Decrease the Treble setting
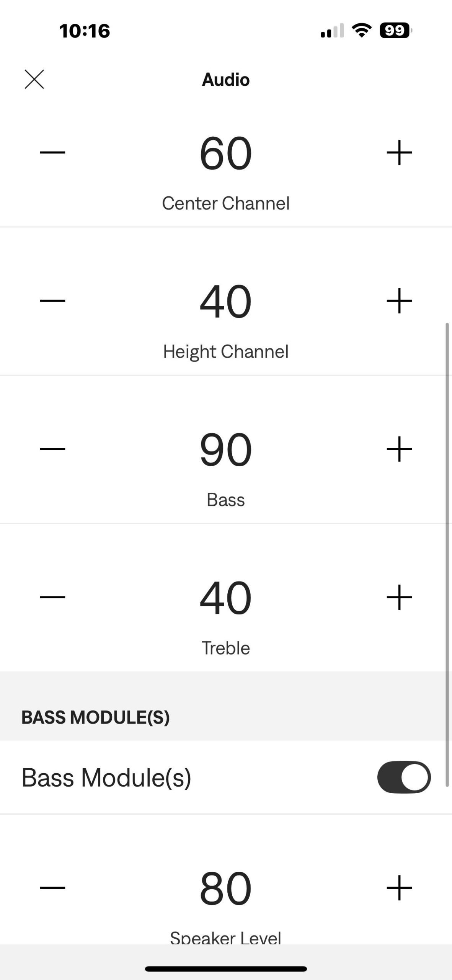Viewport: 452px width, 980px height. coord(52,597)
